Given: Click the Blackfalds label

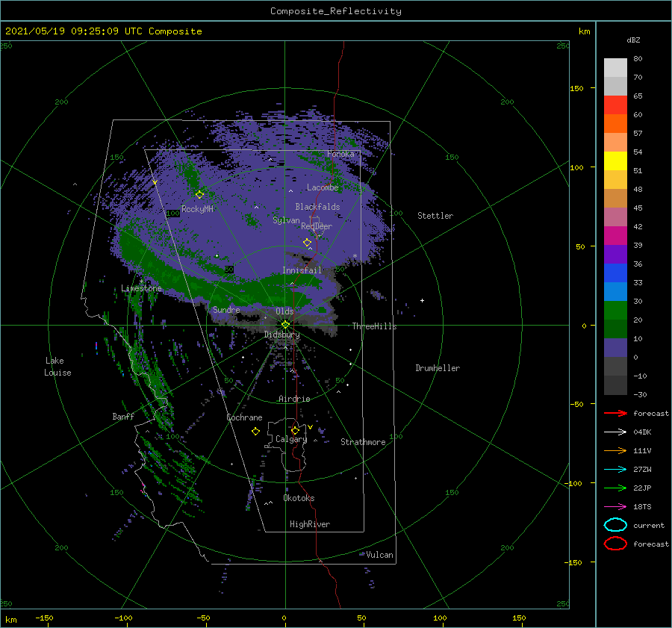Looking at the screenshot, I should pyautogui.click(x=317, y=207).
